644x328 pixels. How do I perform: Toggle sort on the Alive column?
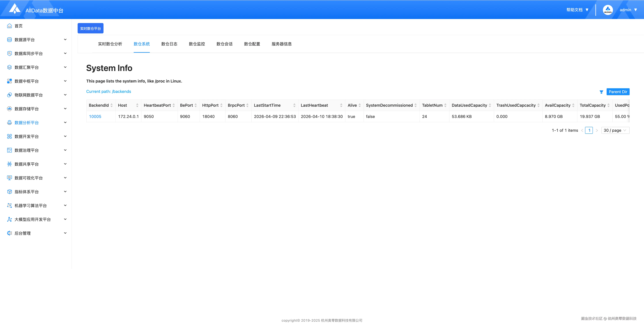tap(360, 105)
